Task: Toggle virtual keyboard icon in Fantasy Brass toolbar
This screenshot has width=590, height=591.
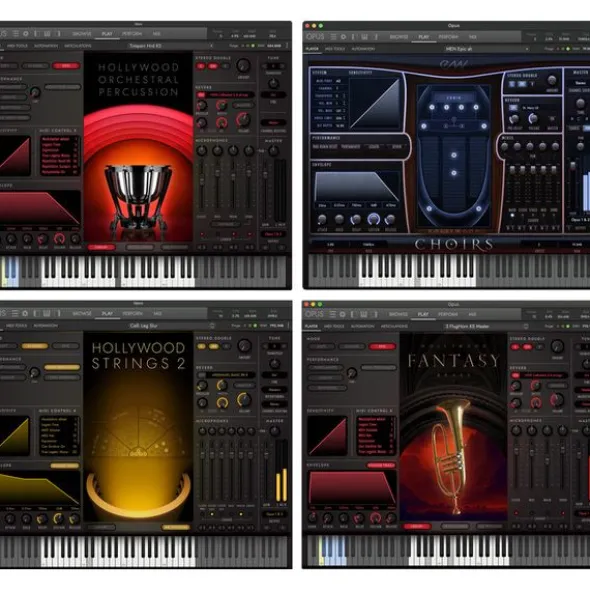Action: [364, 314]
